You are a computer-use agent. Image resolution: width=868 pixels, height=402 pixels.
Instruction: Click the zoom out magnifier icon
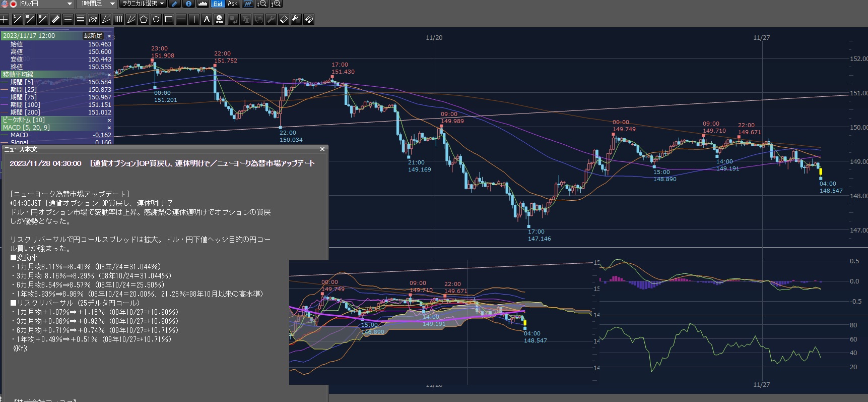[x=262, y=4]
